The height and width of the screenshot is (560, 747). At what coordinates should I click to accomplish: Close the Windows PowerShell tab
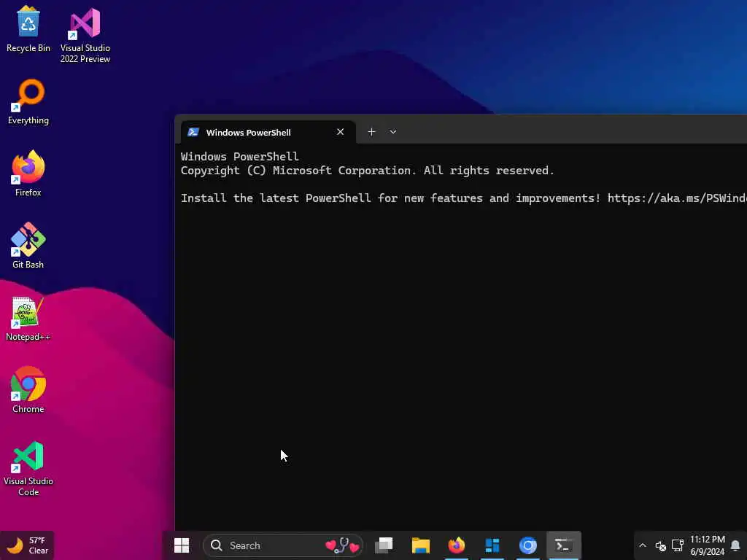(340, 132)
